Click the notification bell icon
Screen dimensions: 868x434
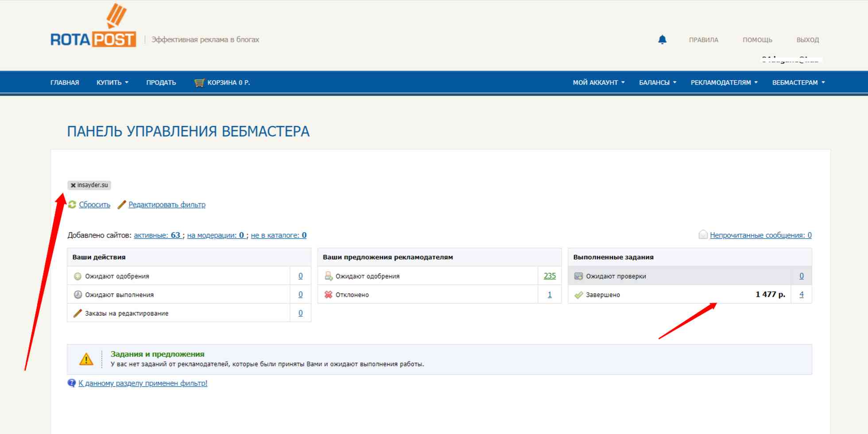[x=662, y=40]
